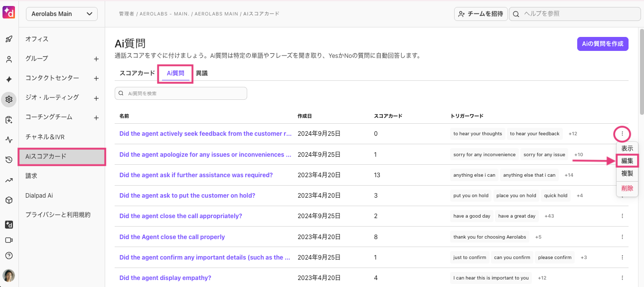Open the activity pulse icon in sidebar
The width and height of the screenshot is (644, 287).
coord(8,140)
